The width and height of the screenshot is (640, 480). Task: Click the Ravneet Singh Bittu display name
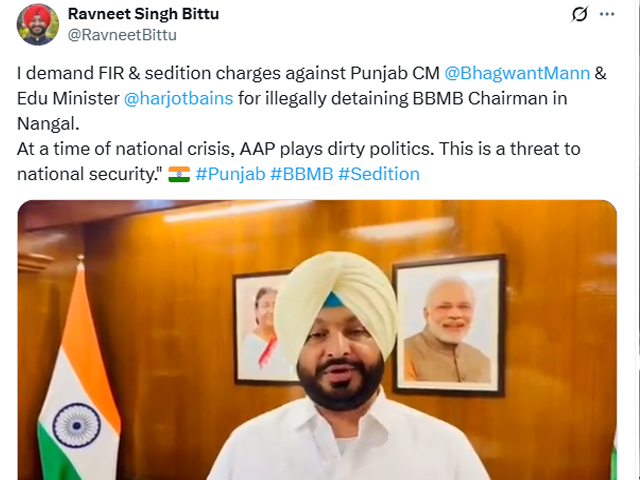point(143,13)
